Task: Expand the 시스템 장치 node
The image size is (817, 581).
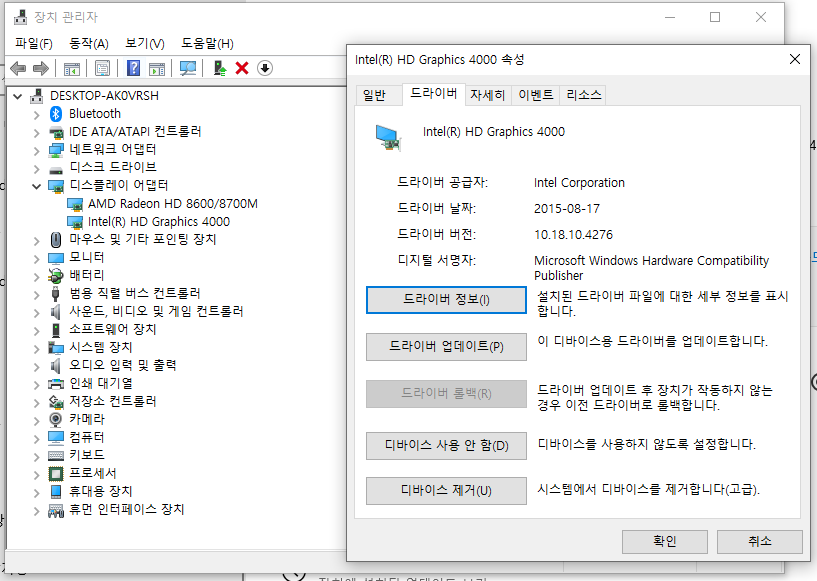Action: 36,349
